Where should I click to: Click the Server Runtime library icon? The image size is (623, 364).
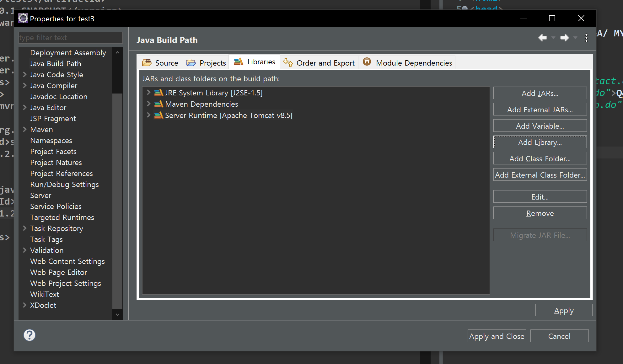[x=159, y=115]
